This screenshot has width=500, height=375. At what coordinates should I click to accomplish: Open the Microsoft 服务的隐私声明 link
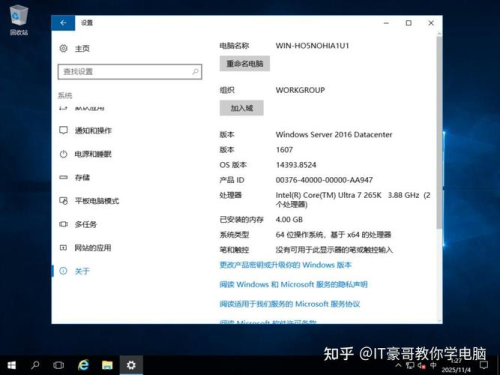tap(293, 284)
